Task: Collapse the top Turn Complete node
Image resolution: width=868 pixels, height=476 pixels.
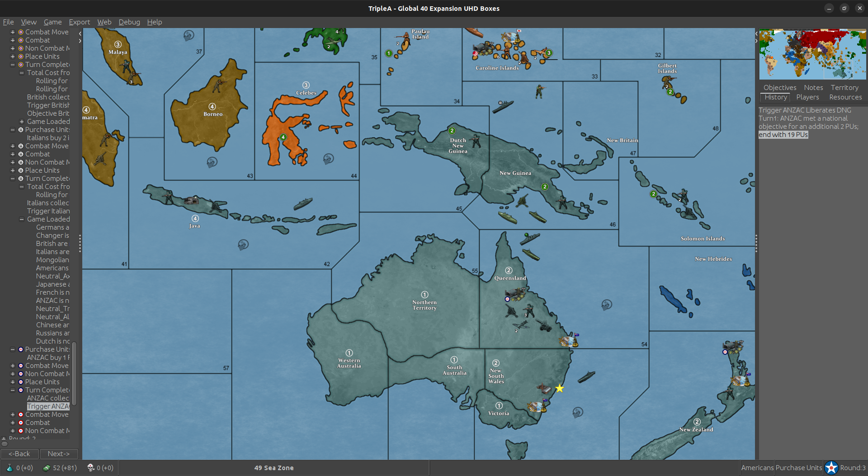Action: 13,65
